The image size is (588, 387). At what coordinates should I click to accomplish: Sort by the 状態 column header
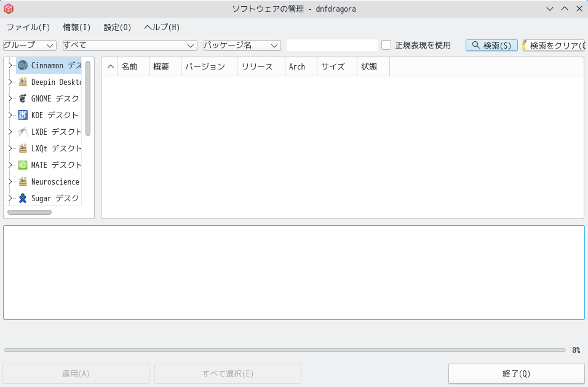pos(373,66)
